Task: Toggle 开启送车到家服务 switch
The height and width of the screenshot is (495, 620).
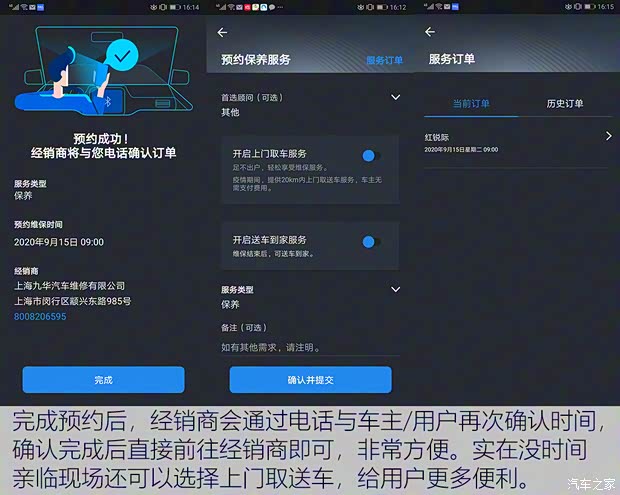Action: [370, 241]
